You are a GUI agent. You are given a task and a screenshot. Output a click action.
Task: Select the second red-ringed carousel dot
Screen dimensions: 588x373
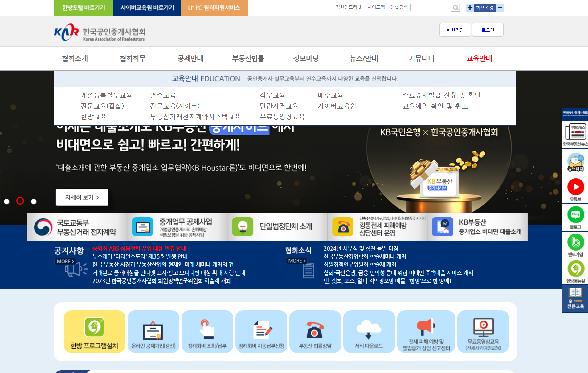[20, 201]
